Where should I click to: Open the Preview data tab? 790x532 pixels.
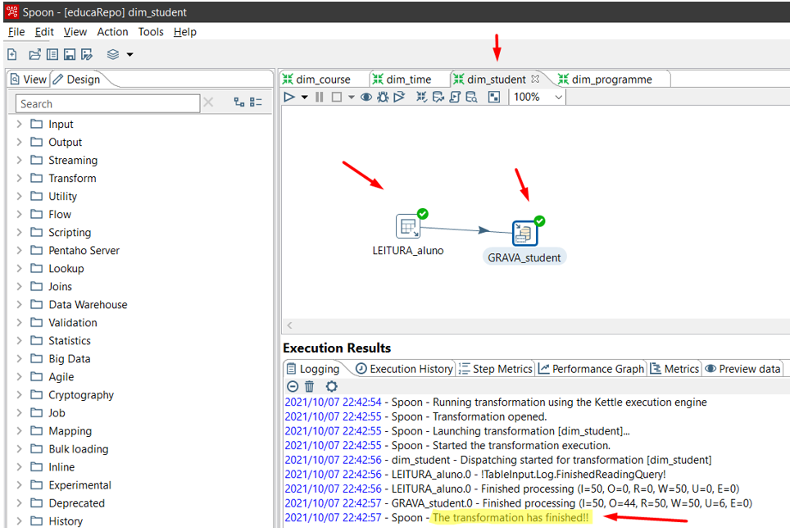click(x=742, y=369)
